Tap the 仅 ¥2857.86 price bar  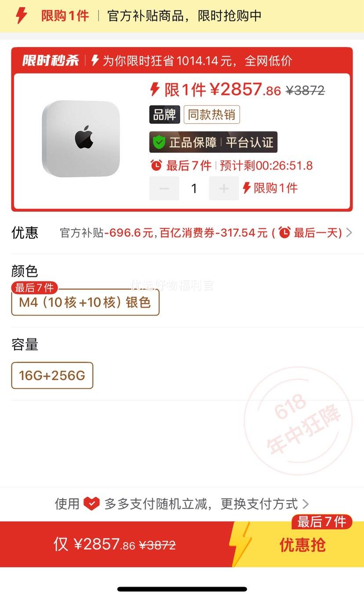point(114,544)
